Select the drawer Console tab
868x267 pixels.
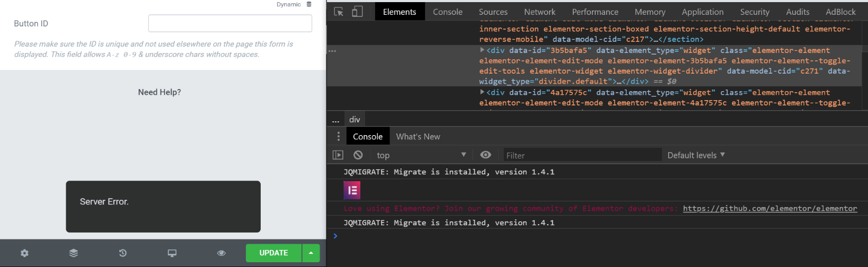coord(368,137)
